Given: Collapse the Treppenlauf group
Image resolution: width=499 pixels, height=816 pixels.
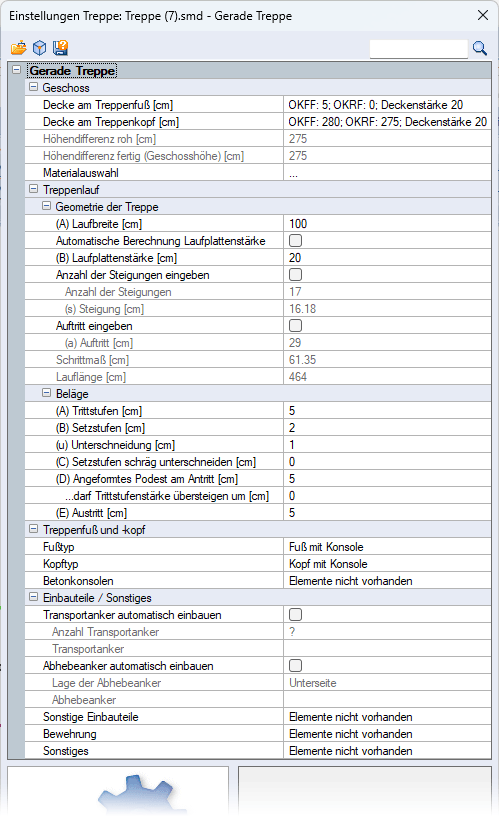Looking at the screenshot, I should click(x=33, y=189).
